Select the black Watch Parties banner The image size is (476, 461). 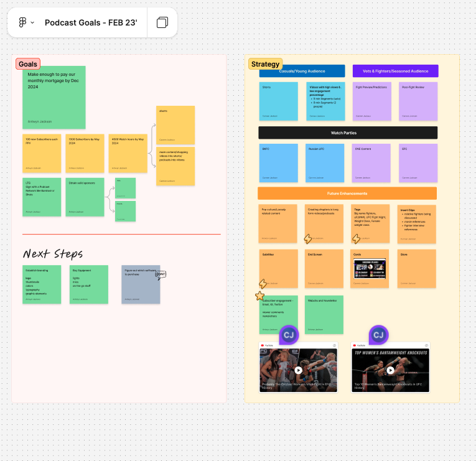pos(348,133)
